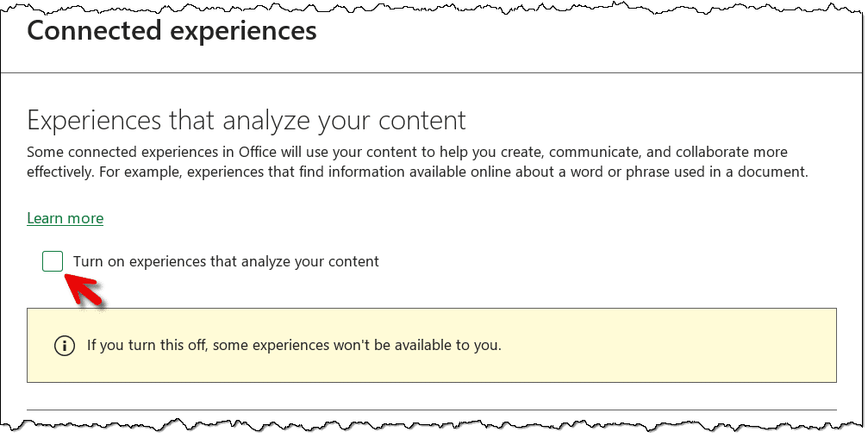Click the word "effectively" in the description
Viewport: 868px width, 438px height.
coord(61,172)
